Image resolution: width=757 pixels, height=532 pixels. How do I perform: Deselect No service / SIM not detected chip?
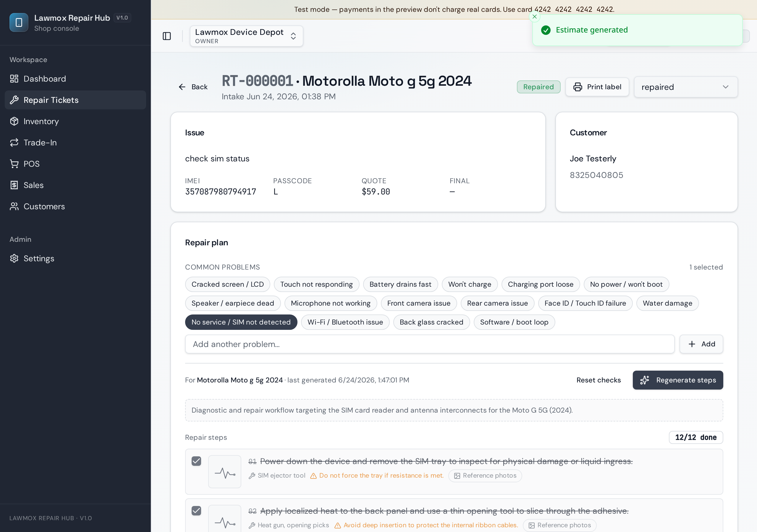(x=241, y=322)
